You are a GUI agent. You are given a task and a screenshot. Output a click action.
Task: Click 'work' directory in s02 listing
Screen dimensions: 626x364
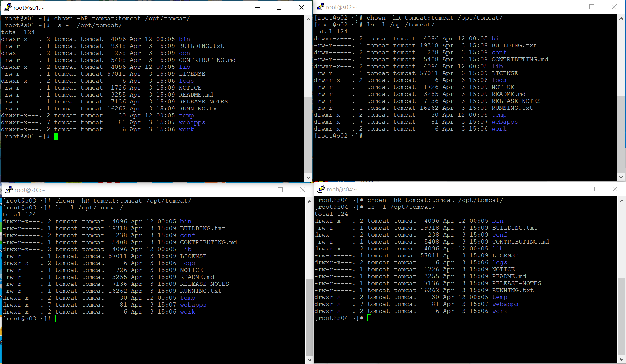pyautogui.click(x=499, y=129)
